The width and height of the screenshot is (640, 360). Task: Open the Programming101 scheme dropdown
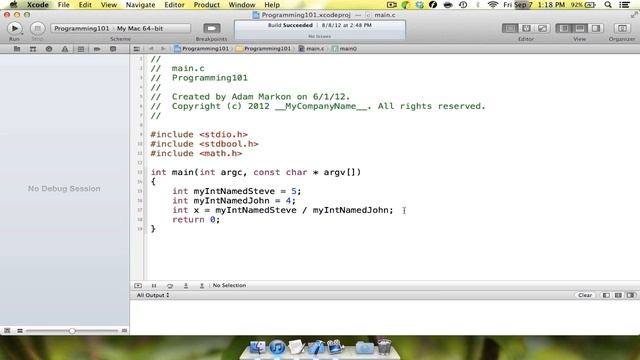(82, 28)
